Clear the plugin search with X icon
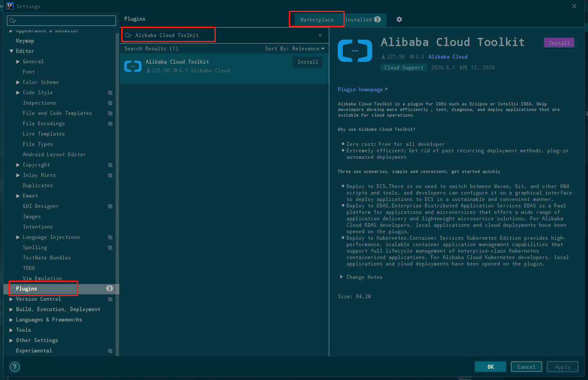Screen dimensions: 588x380 [x=320, y=35]
